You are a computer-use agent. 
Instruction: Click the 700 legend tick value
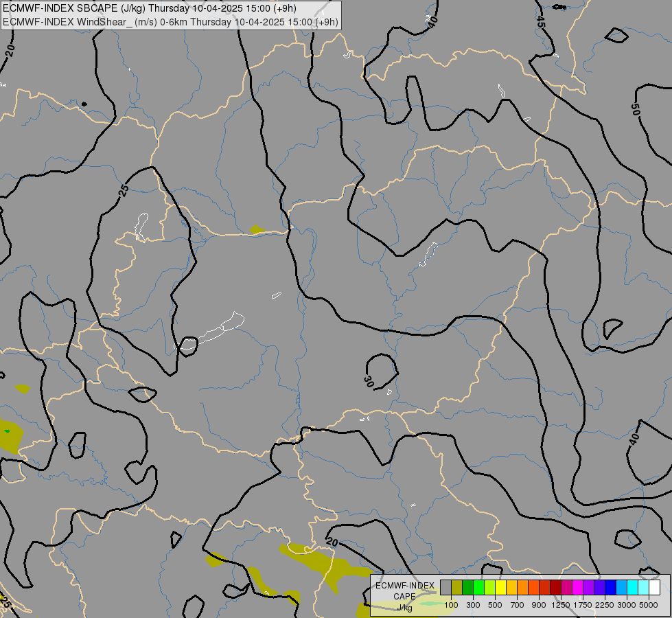click(x=518, y=605)
